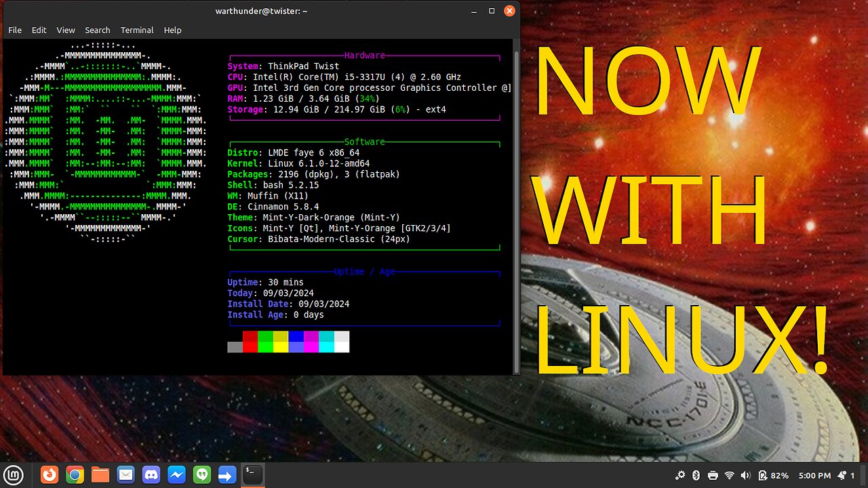This screenshot has width=868, height=488.
Task: Click the Kernel Linux 6.1.0-12-amd64 line
Action: pos(298,163)
